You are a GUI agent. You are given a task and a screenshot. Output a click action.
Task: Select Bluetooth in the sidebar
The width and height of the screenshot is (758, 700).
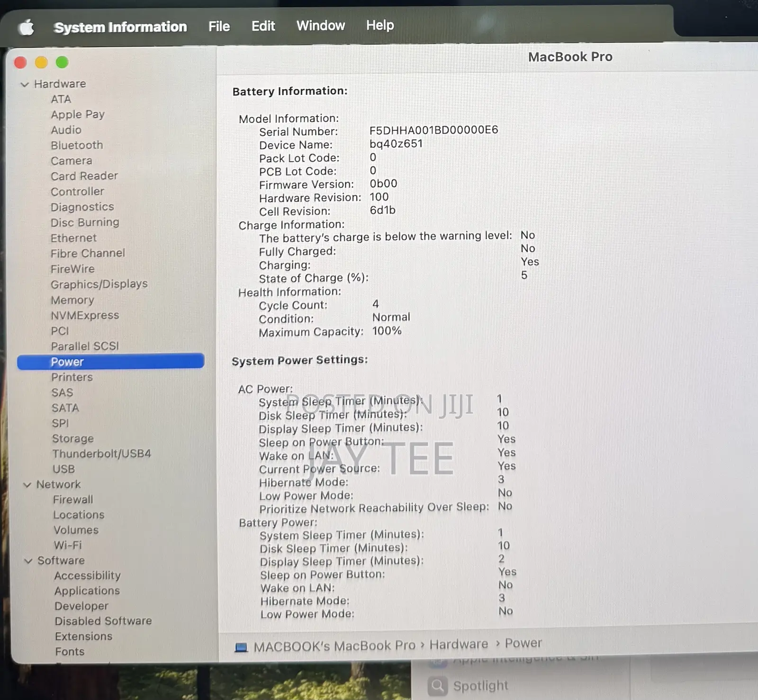tap(77, 145)
